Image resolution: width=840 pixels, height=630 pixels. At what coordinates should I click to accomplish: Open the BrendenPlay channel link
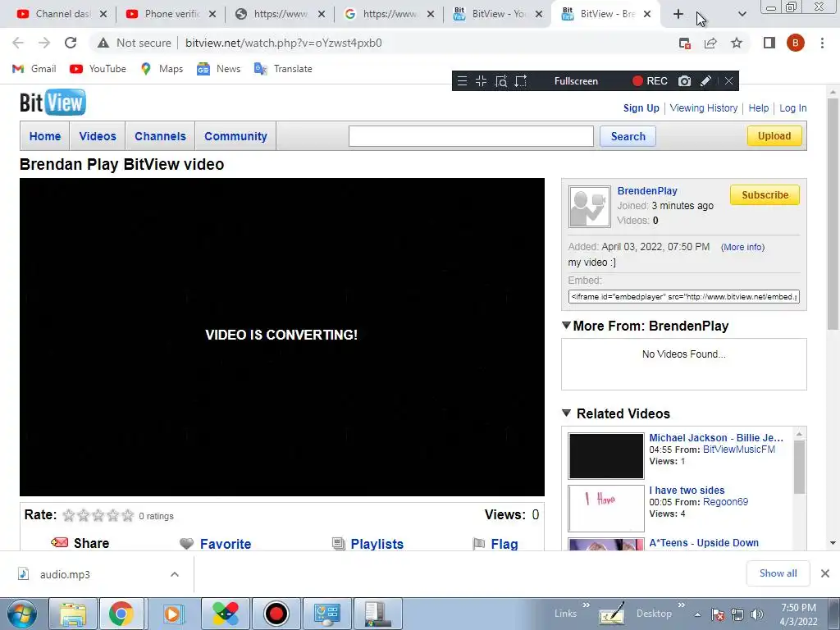point(647,190)
